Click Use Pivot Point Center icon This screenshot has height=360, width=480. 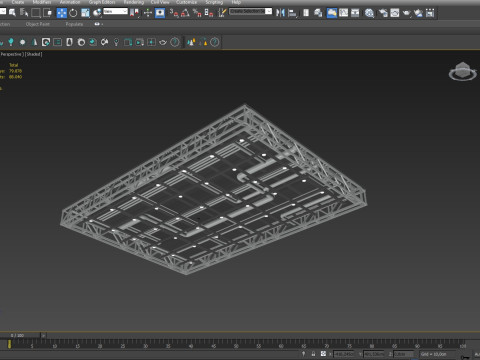pyautogui.click(x=134, y=13)
